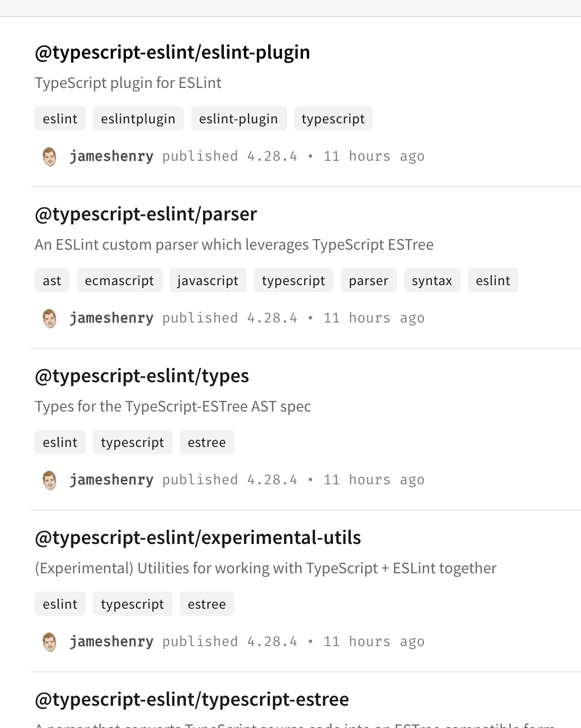Click jameshenry username under parser package
The height and width of the screenshot is (728, 581).
click(x=112, y=318)
